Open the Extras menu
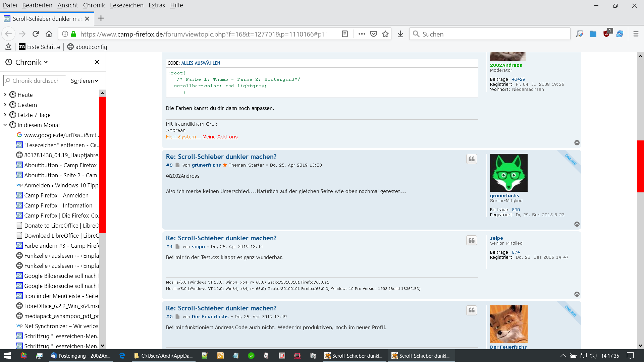 (157, 5)
